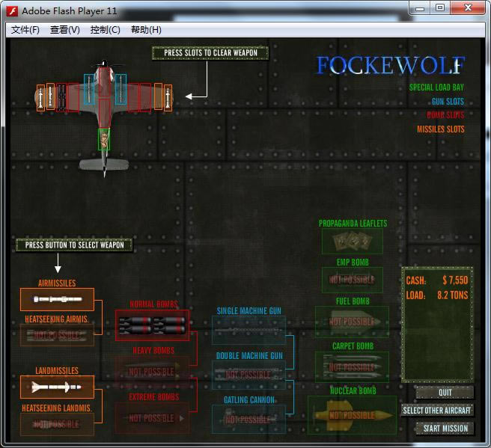Click the Nuclear Bomb icon
The image size is (491, 448).
pyautogui.click(x=352, y=414)
